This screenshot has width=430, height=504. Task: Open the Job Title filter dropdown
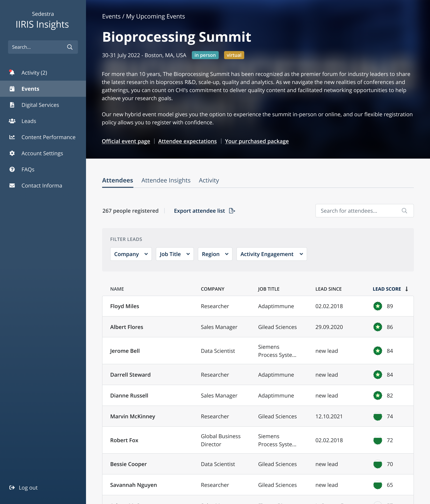tap(175, 254)
